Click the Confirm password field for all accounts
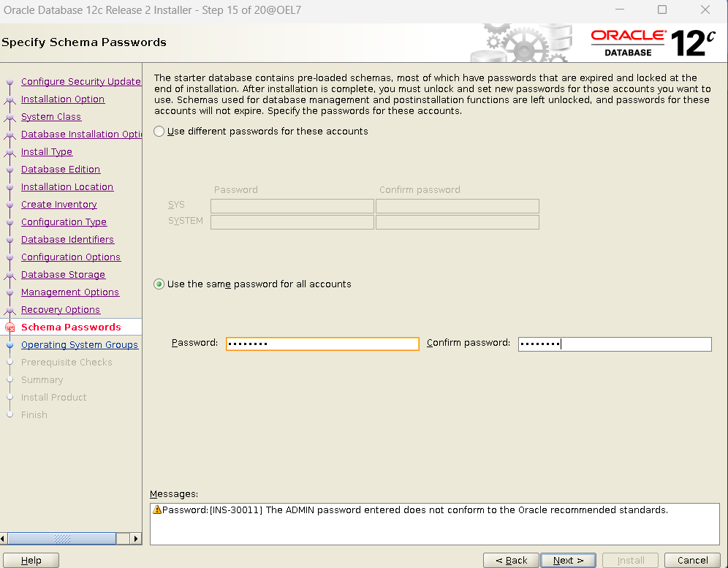The image size is (728, 568). [x=615, y=344]
